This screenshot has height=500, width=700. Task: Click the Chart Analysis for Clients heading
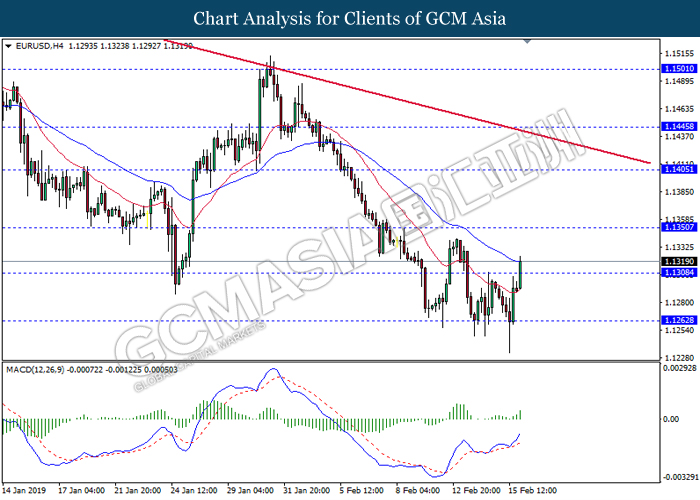click(x=350, y=19)
